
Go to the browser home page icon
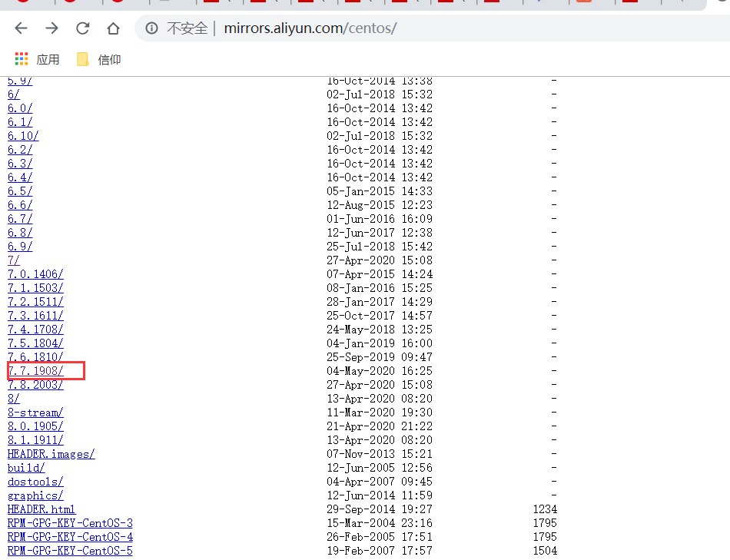pos(113,28)
